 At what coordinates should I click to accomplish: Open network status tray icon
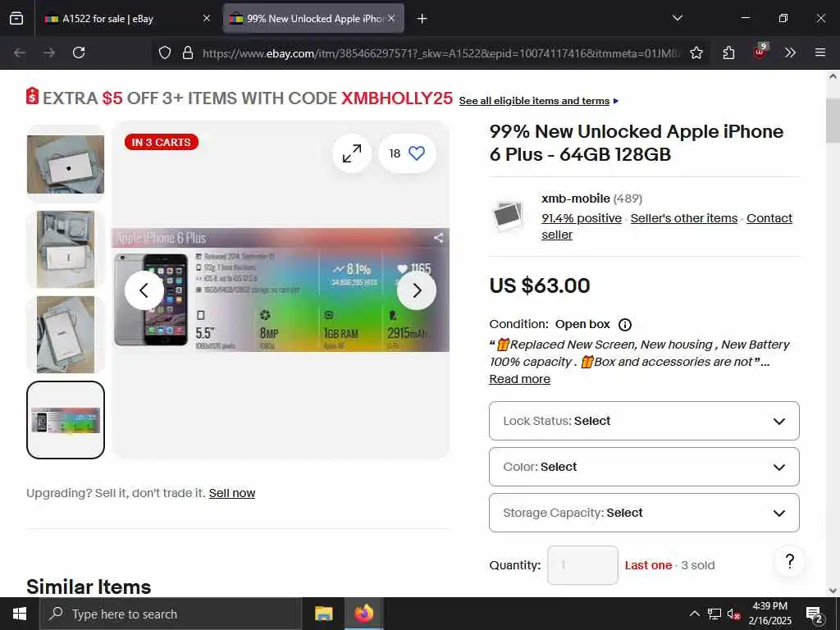click(x=714, y=614)
